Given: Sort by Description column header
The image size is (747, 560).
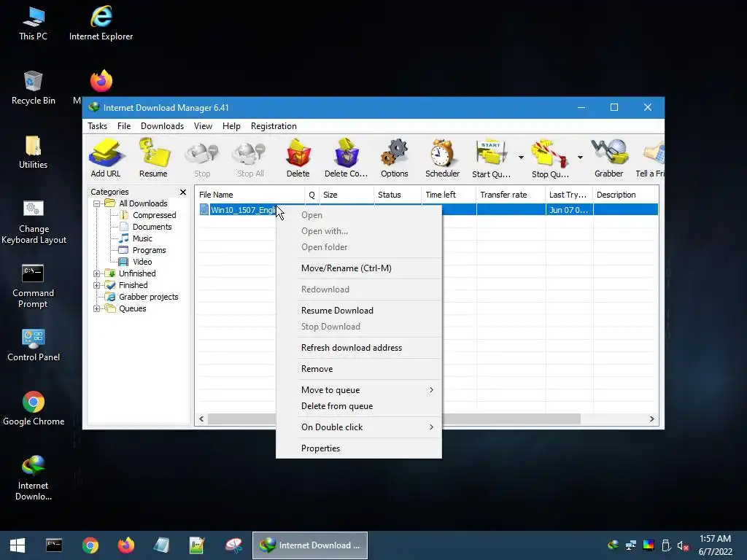Looking at the screenshot, I should (x=625, y=195).
